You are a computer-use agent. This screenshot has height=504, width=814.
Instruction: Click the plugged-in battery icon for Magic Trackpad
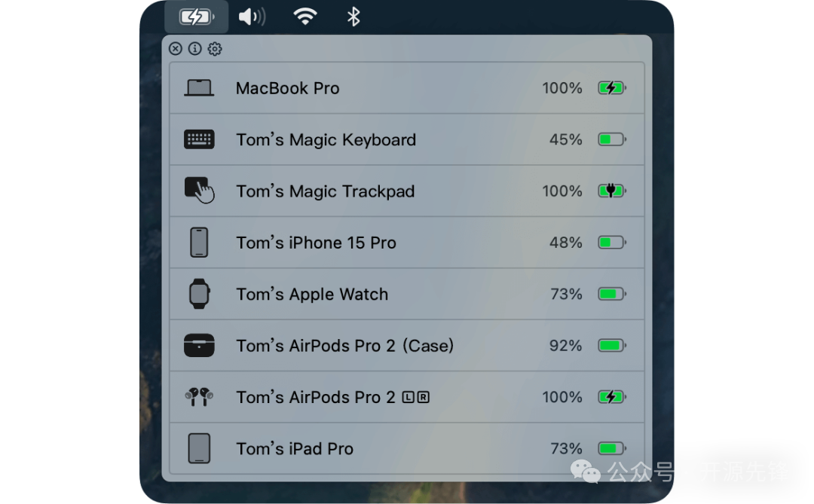pyautogui.click(x=611, y=191)
